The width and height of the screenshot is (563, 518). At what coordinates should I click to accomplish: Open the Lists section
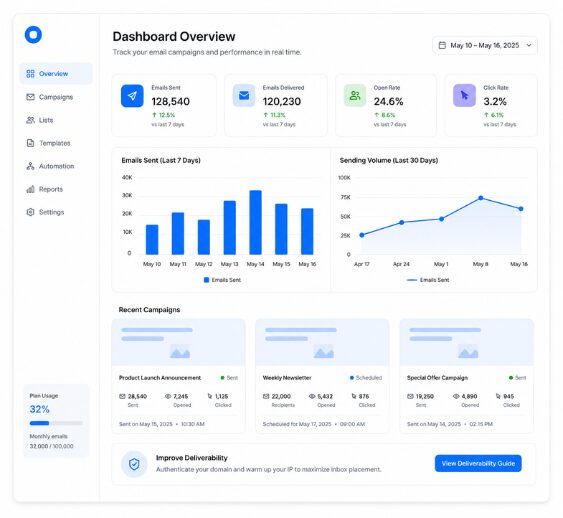coord(56,120)
